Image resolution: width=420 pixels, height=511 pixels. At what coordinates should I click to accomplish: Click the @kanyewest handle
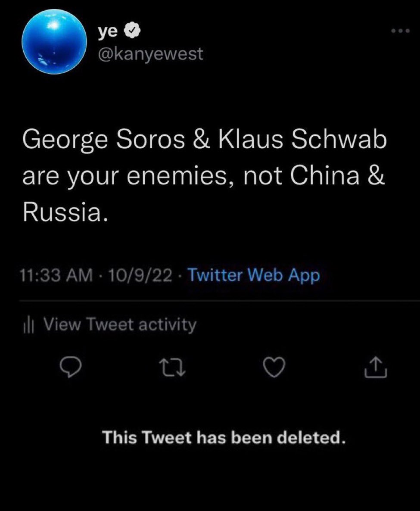pyautogui.click(x=150, y=54)
